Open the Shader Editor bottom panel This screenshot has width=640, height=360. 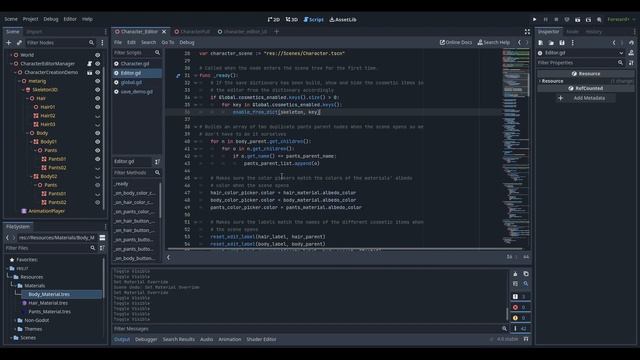pyautogui.click(x=261, y=339)
